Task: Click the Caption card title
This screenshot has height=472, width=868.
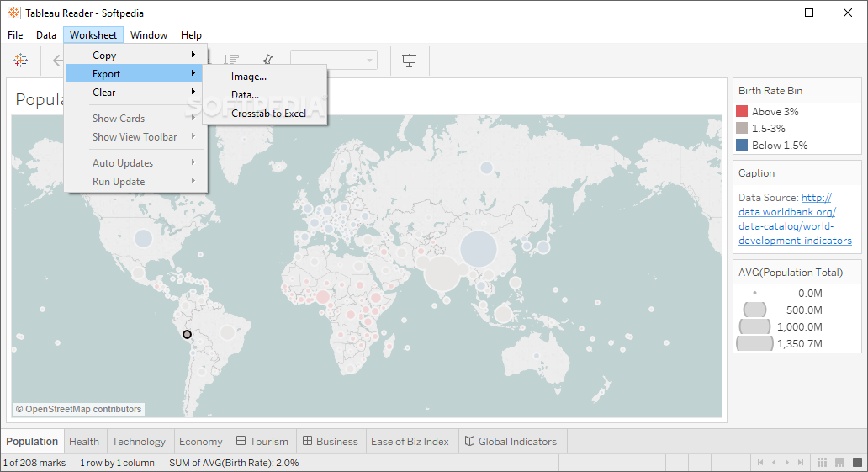Action: point(756,173)
